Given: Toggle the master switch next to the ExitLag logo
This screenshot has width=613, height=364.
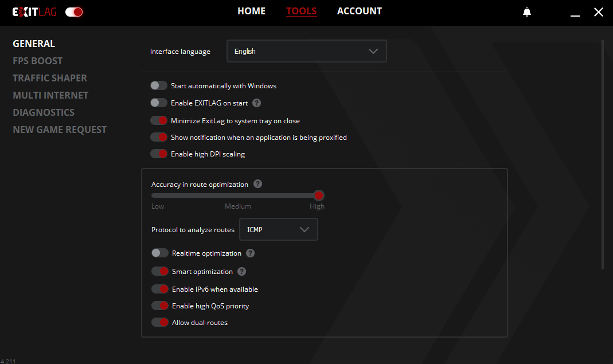Looking at the screenshot, I should pyautogui.click(x=73, y=11).
